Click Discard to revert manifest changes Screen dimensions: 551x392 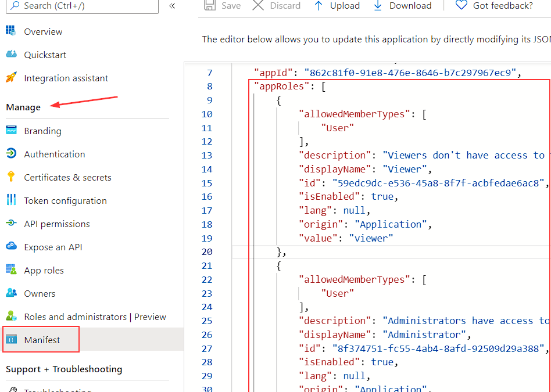tap(277, 6)
